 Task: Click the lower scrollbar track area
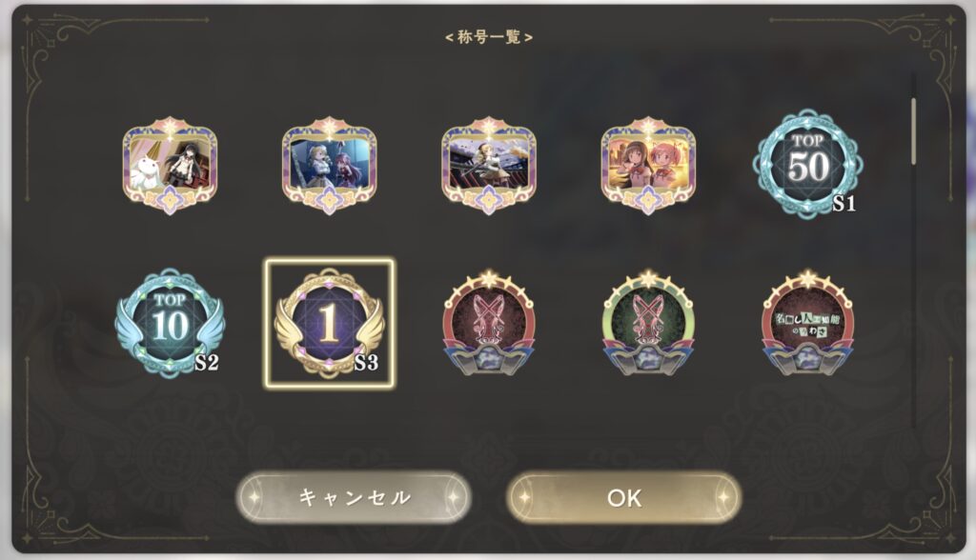[x=914, y=299]
